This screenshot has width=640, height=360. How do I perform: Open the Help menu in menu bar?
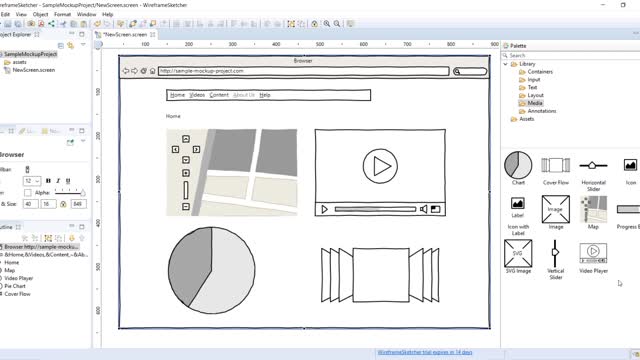pos(107,14)
